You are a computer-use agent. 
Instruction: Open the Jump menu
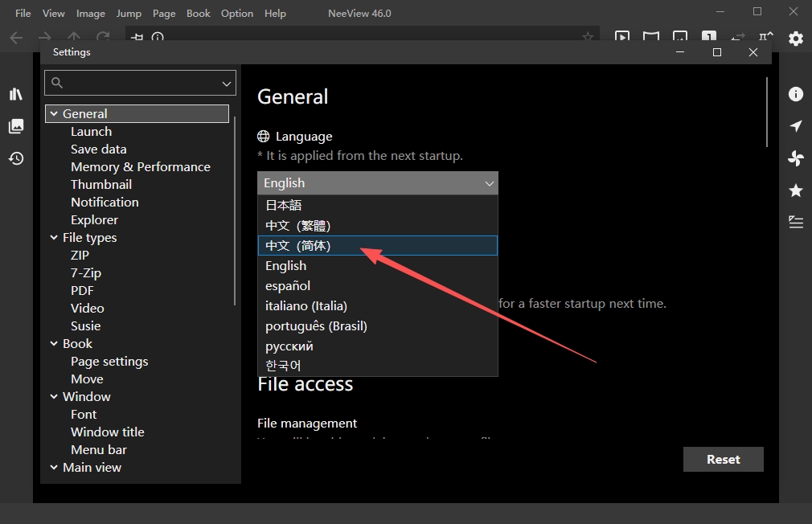[x=129, y=14]
